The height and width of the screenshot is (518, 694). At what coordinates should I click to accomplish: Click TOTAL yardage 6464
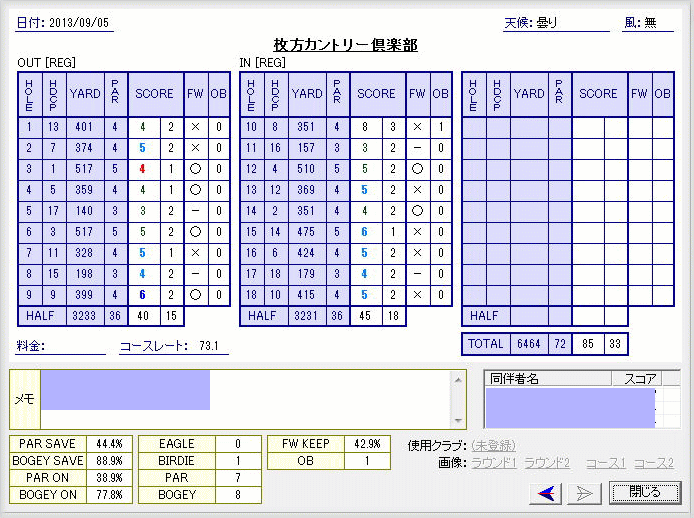click(529, 344)
